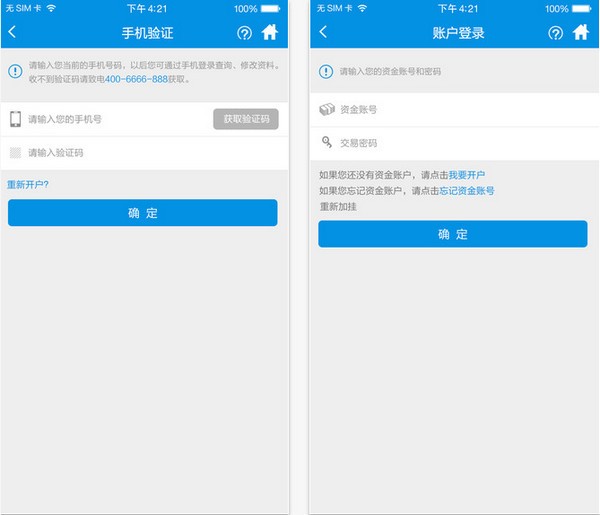Open the 忘记资金账号 link
This screenshot has height=515, width=600.
[467, 191]
